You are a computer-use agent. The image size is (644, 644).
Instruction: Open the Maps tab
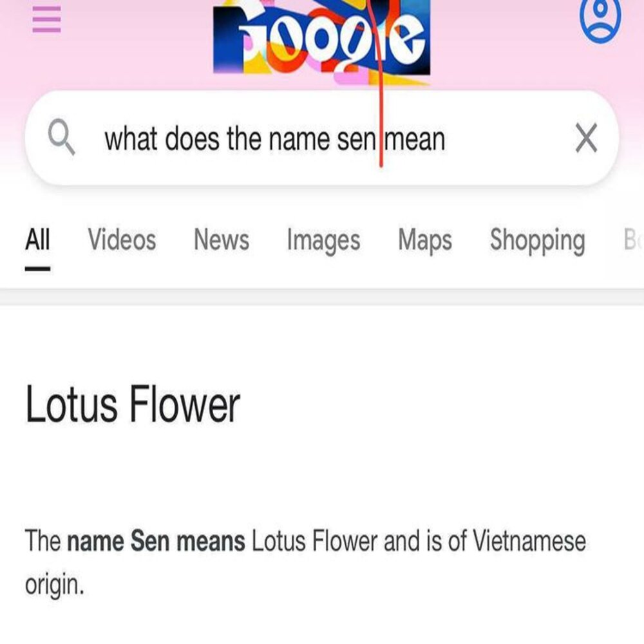[425, 240]
